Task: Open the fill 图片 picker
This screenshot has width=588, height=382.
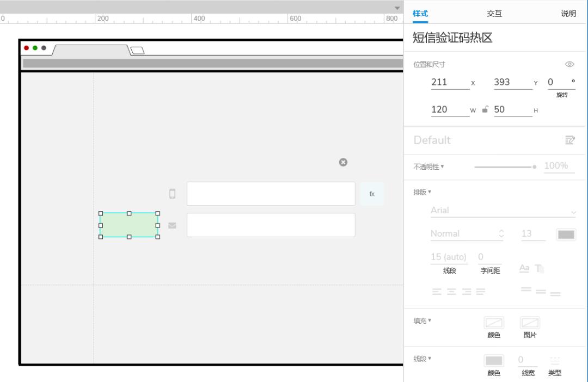Action: point(530,323)
